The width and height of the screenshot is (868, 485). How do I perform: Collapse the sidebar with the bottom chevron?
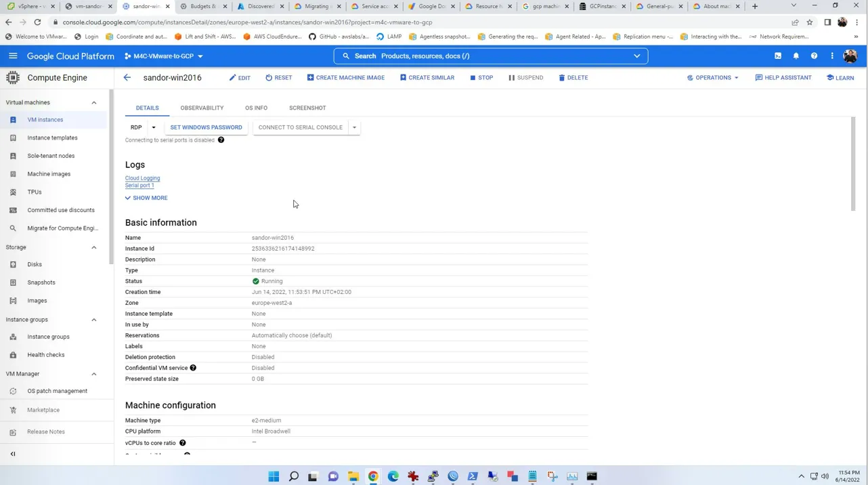click(13, 454)
